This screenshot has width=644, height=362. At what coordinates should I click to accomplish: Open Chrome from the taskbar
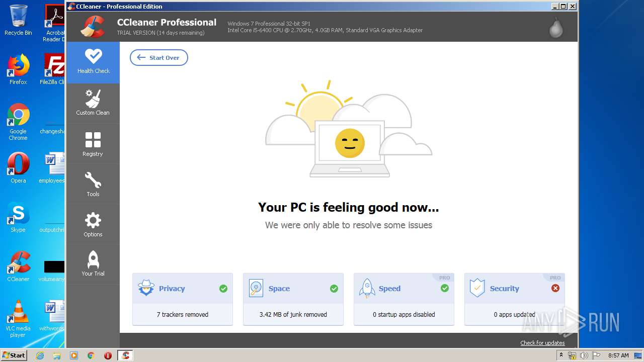click(91, 355)
